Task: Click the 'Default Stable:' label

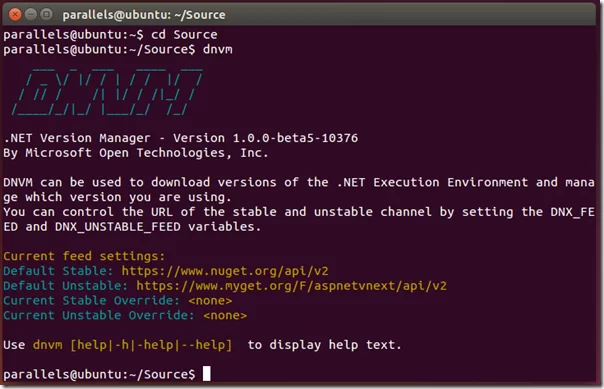Action: coord(58,271)
